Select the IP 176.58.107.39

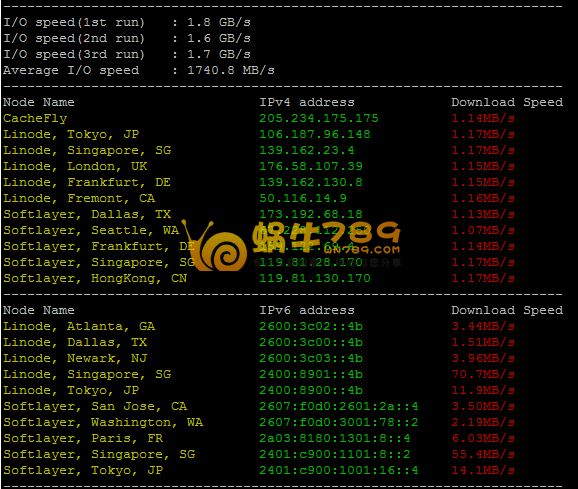point(311,166)
